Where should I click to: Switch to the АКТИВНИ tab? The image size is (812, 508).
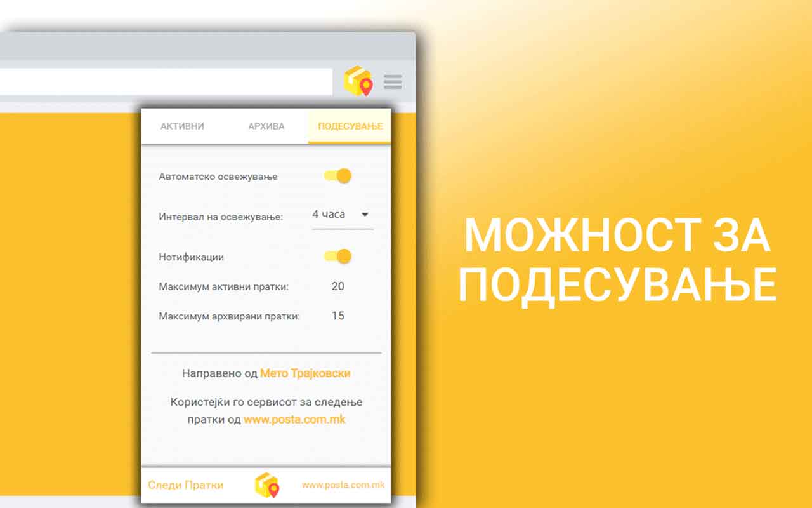pos(182,126)
